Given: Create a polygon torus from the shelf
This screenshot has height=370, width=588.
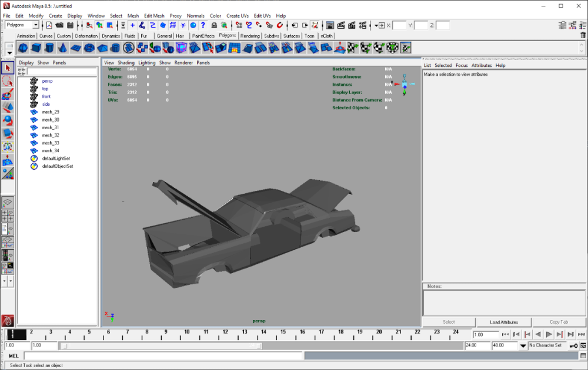Looking at the screenshot, I should coord(89,48).
